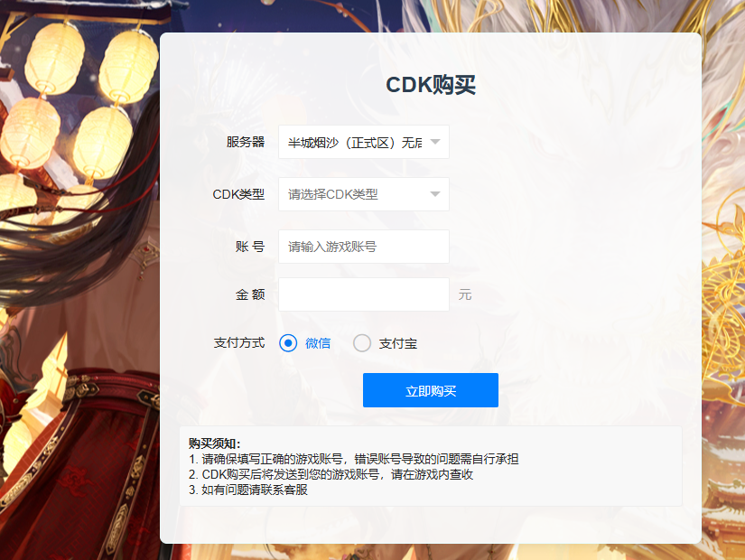Focus the empty 金额 amount field
The width and height of the screenshot is (745, 560).
(364, 294)
